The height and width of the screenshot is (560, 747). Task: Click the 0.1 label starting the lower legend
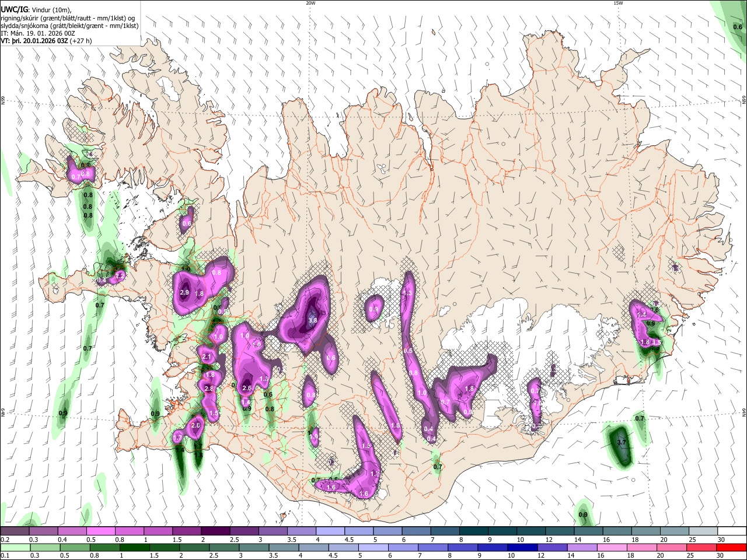pyautogui.click(x=5, y=556)
